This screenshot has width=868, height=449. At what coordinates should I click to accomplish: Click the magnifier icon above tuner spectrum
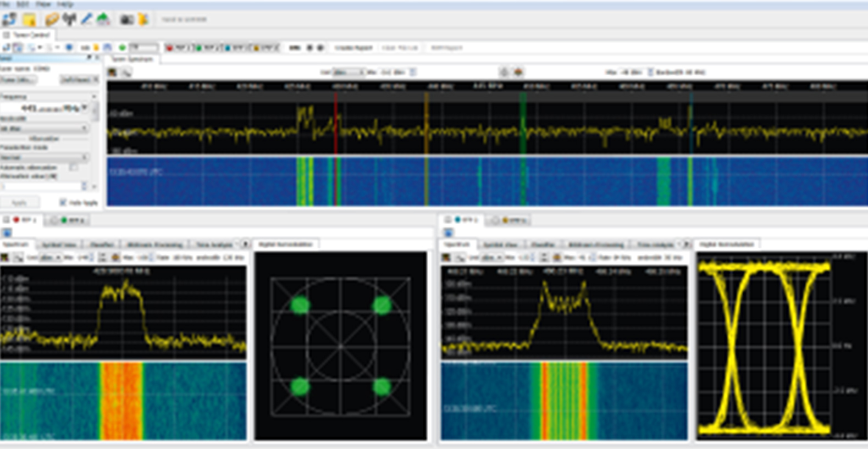126,73
